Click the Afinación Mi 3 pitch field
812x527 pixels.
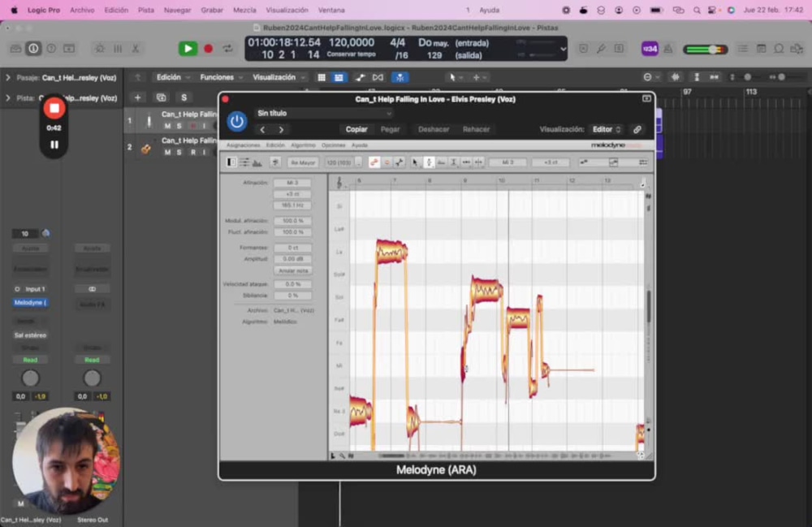click(x=292, y=183)
